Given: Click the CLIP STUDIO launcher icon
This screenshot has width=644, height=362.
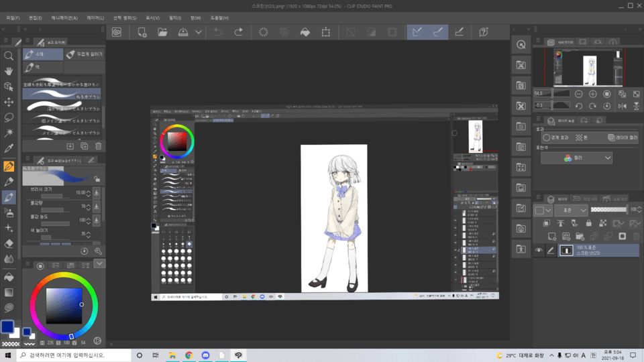Looking at the screenshot, I should (117, 32).
